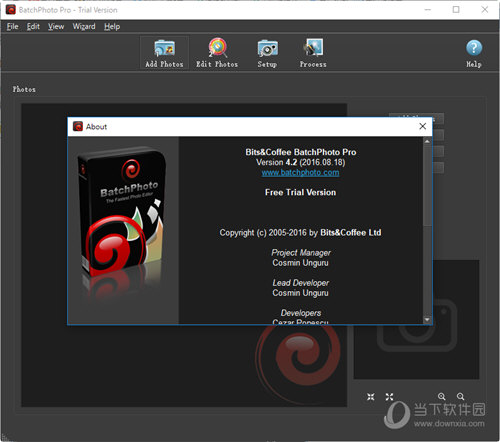Click the 'Photos' panel label
The height and width of the screenshot is (442, 500).
(x=24, y=89)
